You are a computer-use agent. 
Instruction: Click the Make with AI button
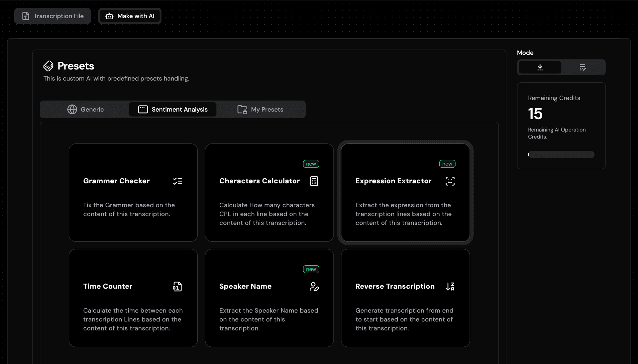(129, 16)
